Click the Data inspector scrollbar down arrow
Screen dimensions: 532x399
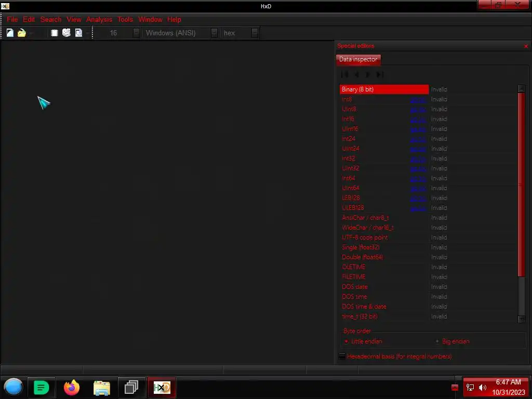click(x=521, y=318)
